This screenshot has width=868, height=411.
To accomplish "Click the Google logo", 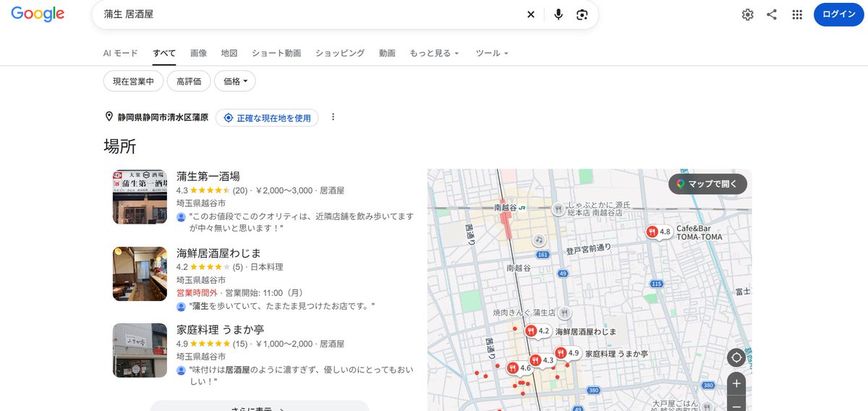I will click(38, 14).
